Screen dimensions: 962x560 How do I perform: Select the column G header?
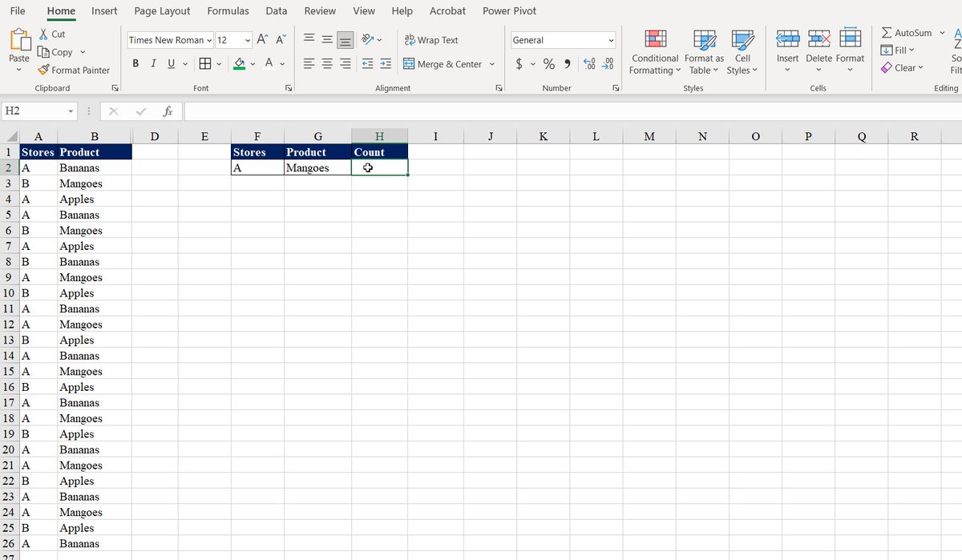pyautogui.click(x=318, y=136)
